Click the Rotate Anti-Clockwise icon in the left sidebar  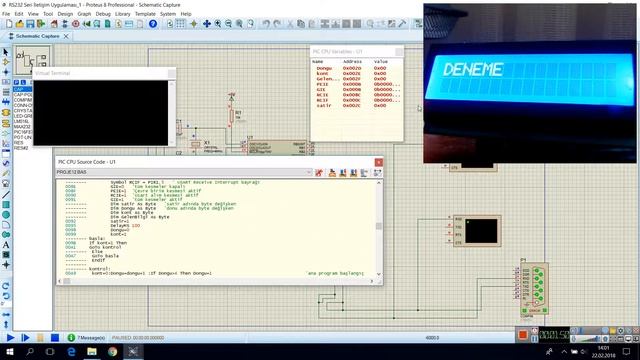pyautogui.click(x=6, y=296)
